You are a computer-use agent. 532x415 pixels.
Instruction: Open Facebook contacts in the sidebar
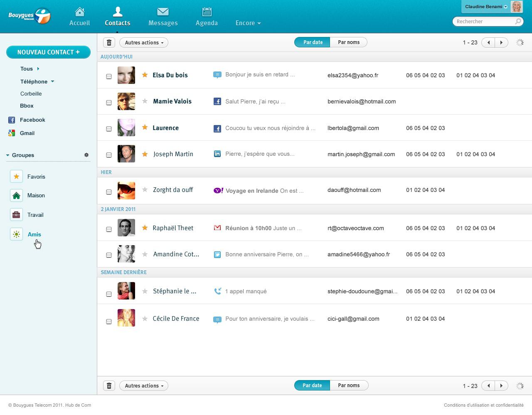32,120
